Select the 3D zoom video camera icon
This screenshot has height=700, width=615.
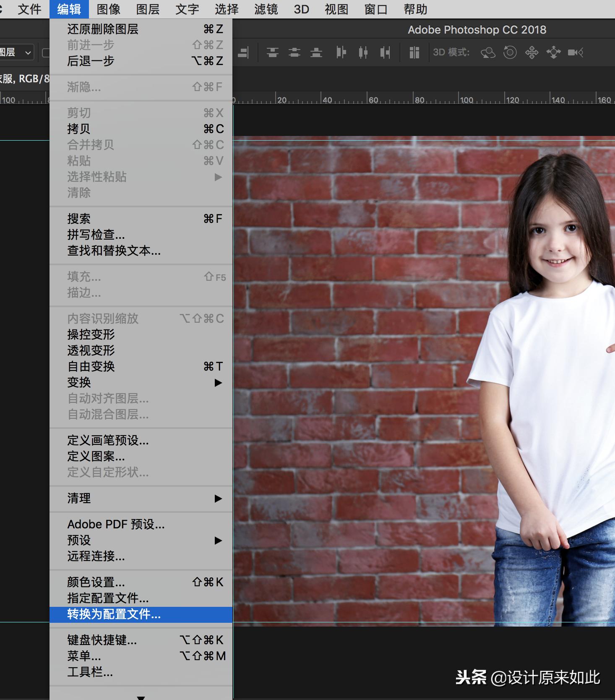point(575,52)
